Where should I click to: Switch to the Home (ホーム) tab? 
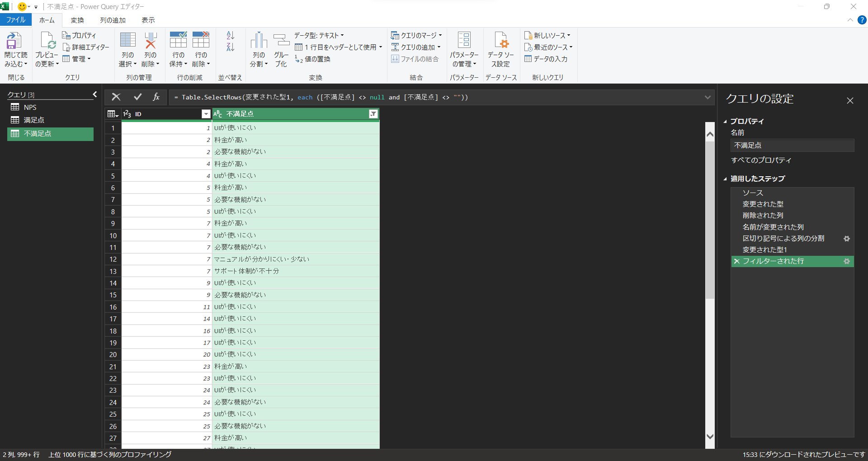tap(47, 20)
